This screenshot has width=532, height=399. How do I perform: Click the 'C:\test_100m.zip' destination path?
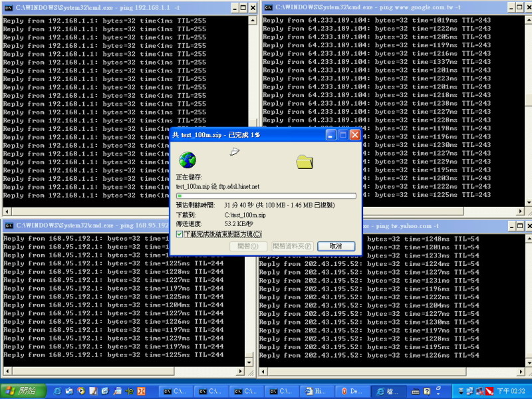tap(245, 215)
